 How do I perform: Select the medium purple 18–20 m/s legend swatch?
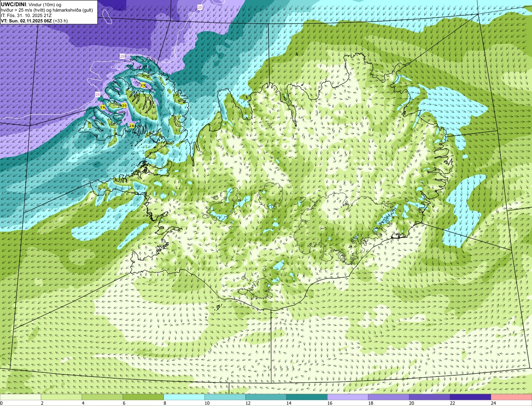coord(389,397)
